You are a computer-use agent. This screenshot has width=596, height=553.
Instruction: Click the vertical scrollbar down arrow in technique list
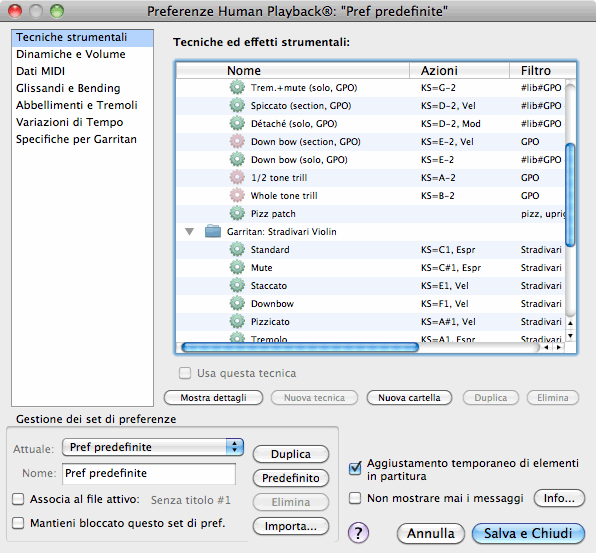tap(570, 336)
